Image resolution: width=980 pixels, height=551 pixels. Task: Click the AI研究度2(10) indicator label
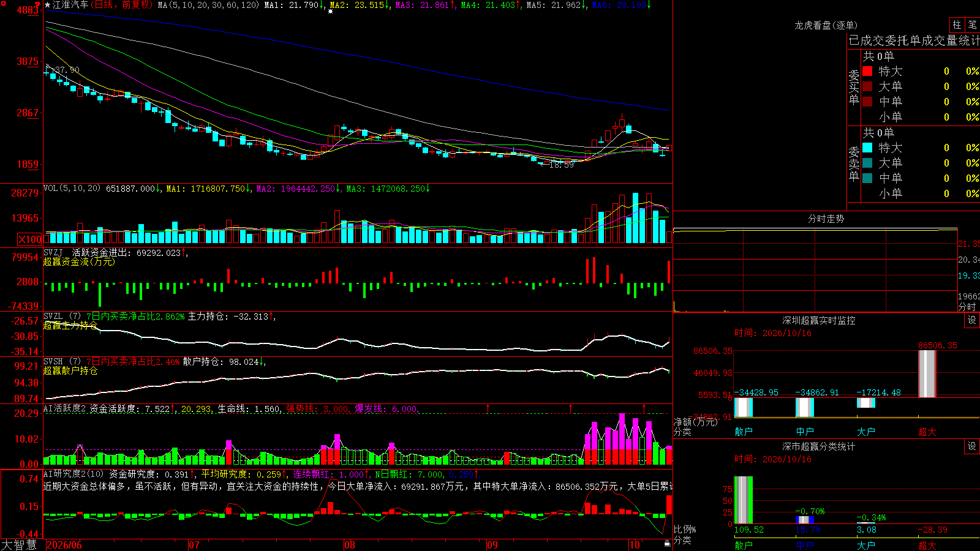[x=74, y=474]
